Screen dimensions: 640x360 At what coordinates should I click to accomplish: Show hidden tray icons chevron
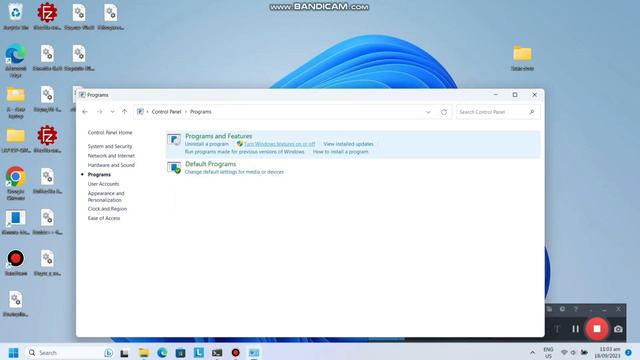point(532,353)
